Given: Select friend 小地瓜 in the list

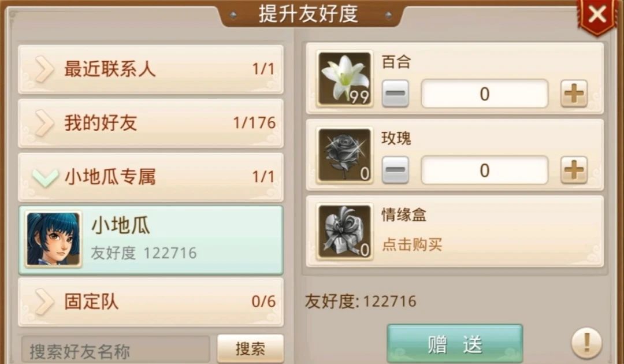Looking at the screenshot, I should tap(151, 240).
